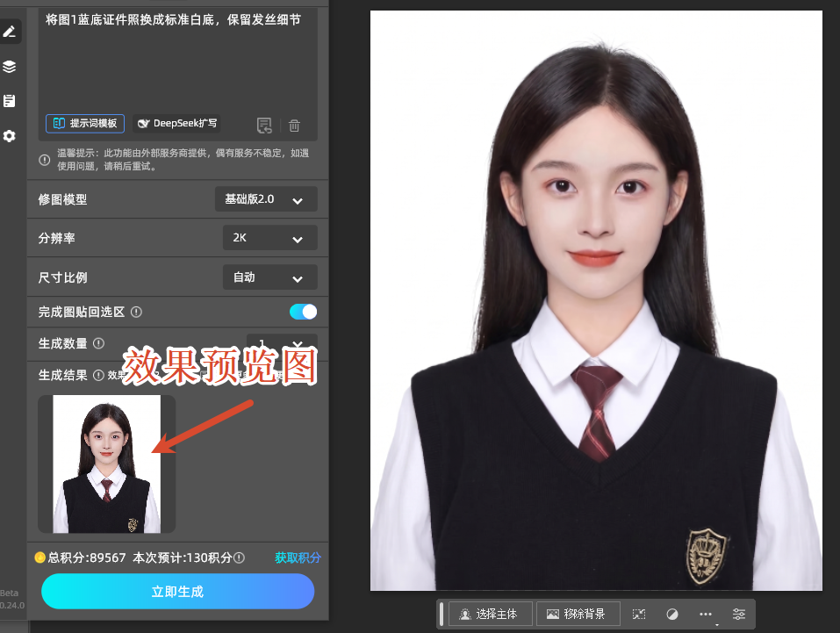Open the Layers panel from sidebar
The width and height of the screenshot is (840, 633).
point(11,66)
